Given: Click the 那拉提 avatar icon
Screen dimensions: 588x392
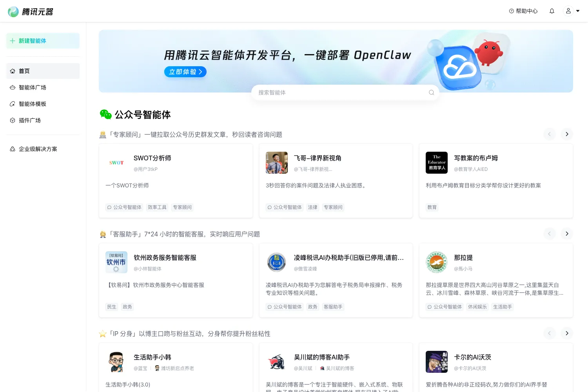Looking at the screenshot, I should 437,262.
